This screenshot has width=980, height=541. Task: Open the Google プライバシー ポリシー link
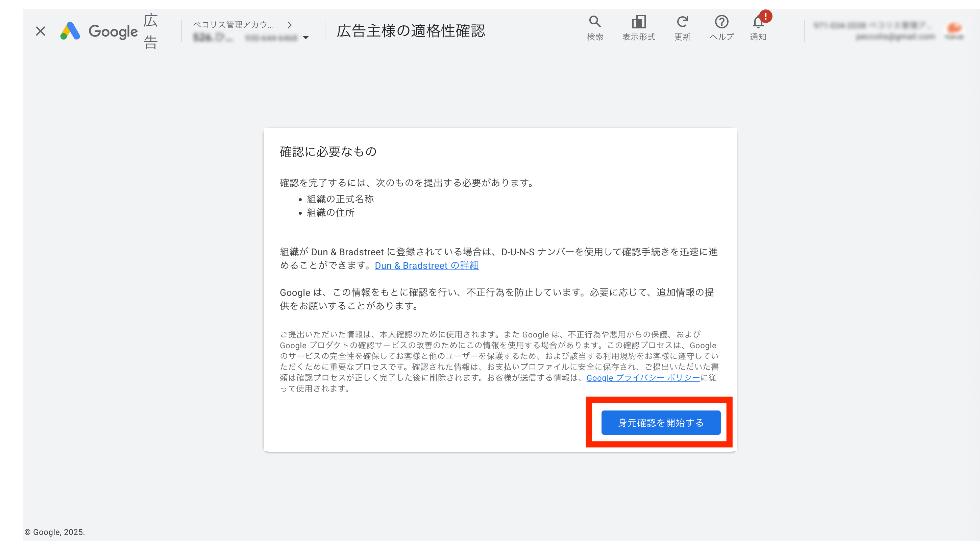643,378
